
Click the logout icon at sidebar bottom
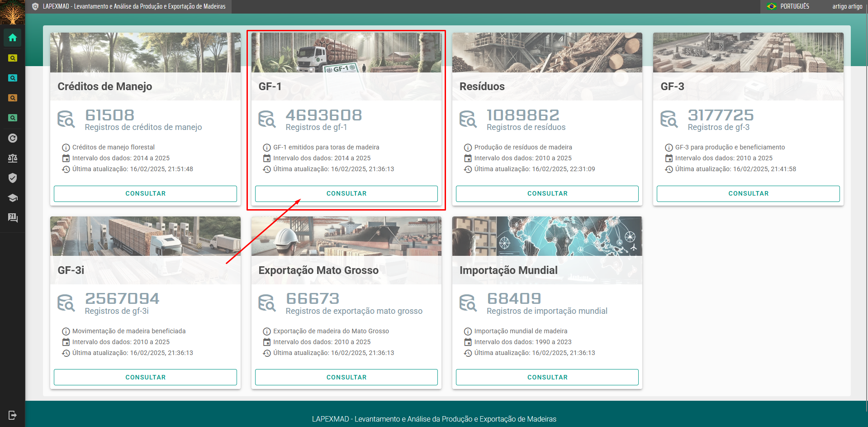coord(13,415)
